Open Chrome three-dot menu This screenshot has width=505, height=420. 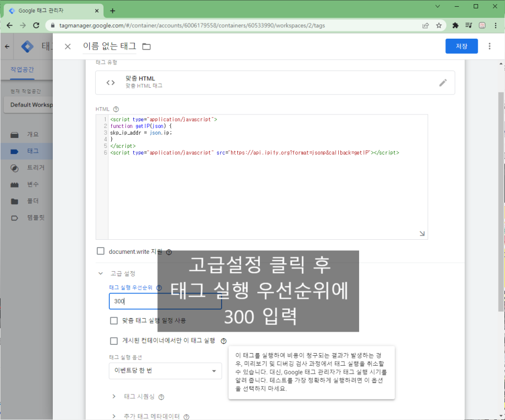tap(496, 26)
